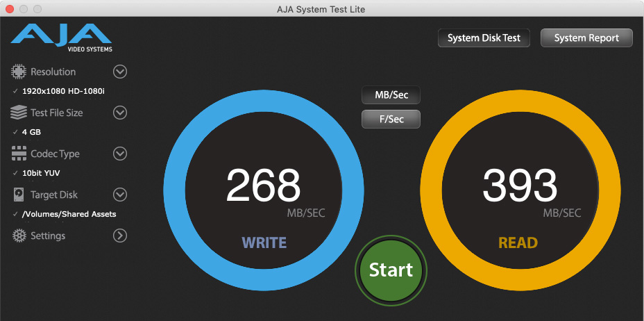Open the System Disk Test tab
The image size is (644, 321).
tap(484, 38)
